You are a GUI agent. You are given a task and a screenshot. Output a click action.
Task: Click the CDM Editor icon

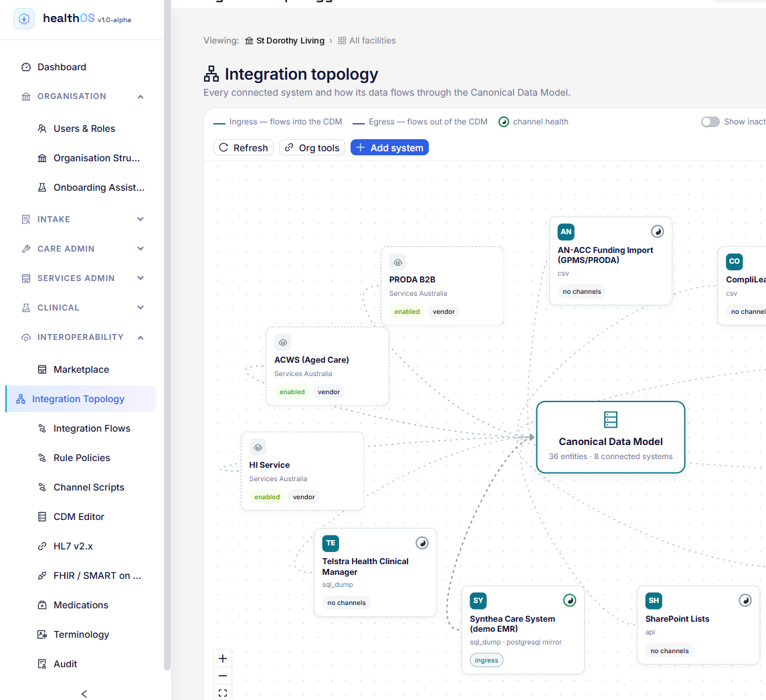coord(42,517)
